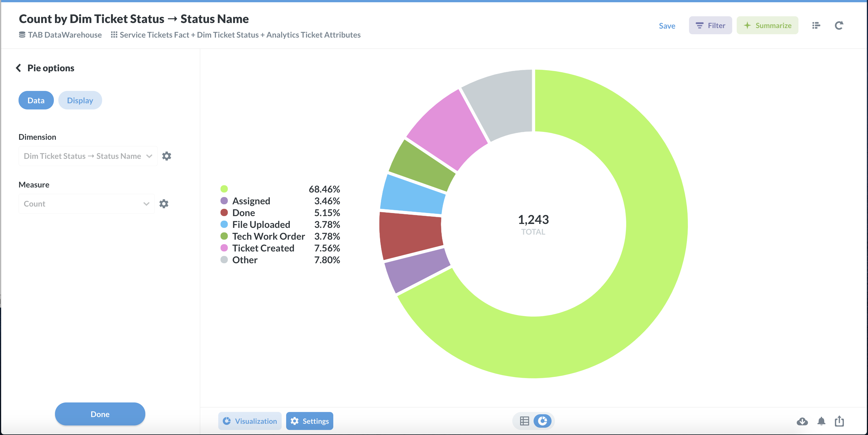Image resolution: width=868 pixels, height=435 pixels.
Task: Select the Data tab
Action: coord(36,100)
